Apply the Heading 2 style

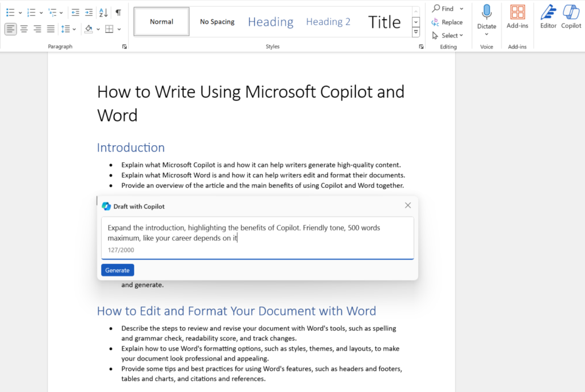point(328,22)
